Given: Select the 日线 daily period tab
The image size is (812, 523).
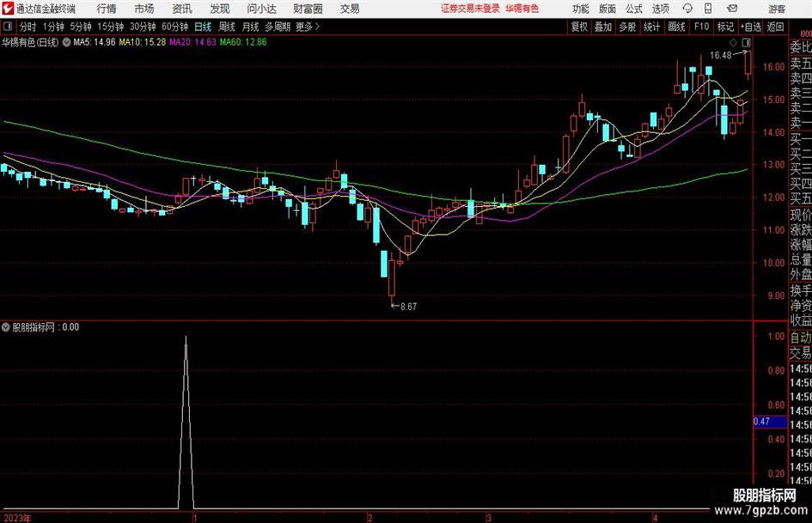Looking at the screenshot, I should click(203, 27).
